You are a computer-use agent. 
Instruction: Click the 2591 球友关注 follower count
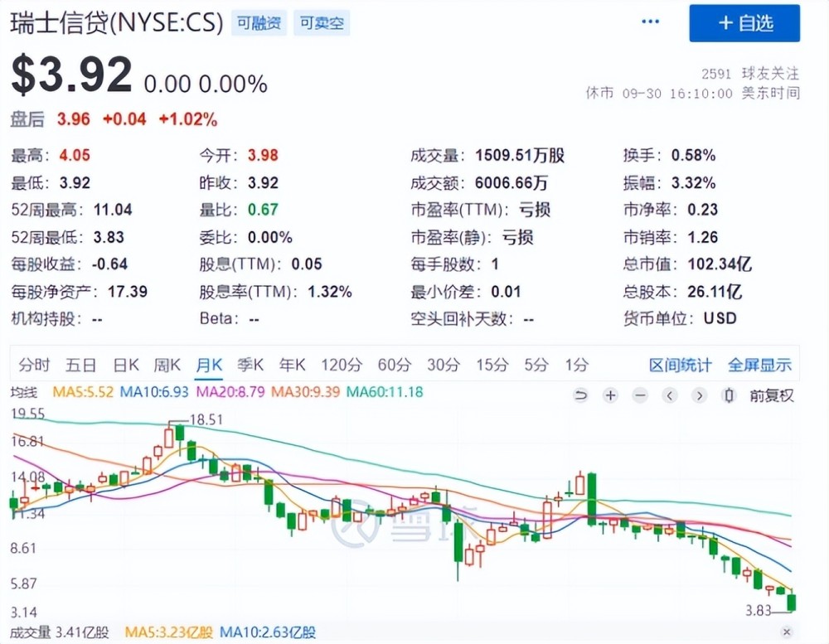pos(749,74)
